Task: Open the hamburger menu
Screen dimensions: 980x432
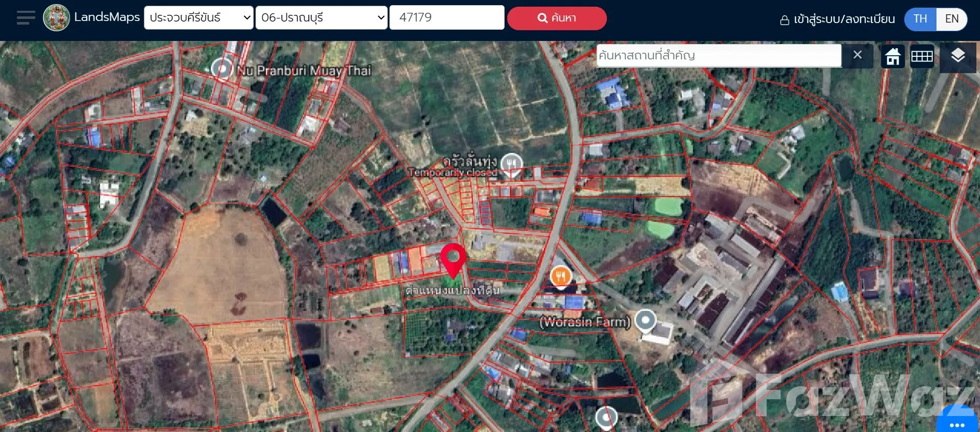Action: pyautogui.click(x=26, y=18)
